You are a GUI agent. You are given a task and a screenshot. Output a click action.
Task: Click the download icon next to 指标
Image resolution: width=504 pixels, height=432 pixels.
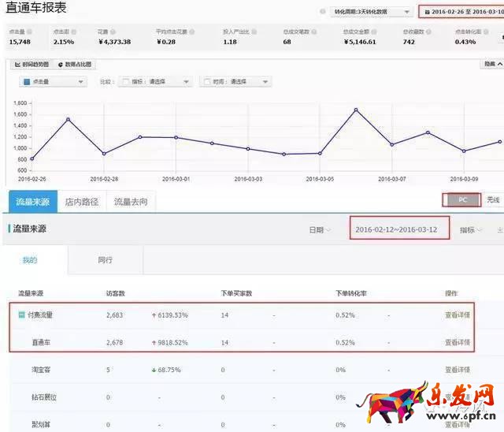pos(499,229)
